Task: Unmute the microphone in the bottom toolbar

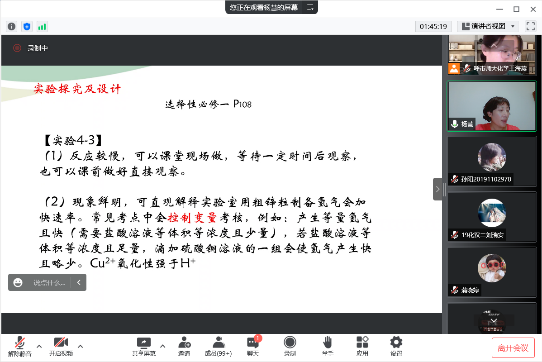Action: [x=20, y=346]
